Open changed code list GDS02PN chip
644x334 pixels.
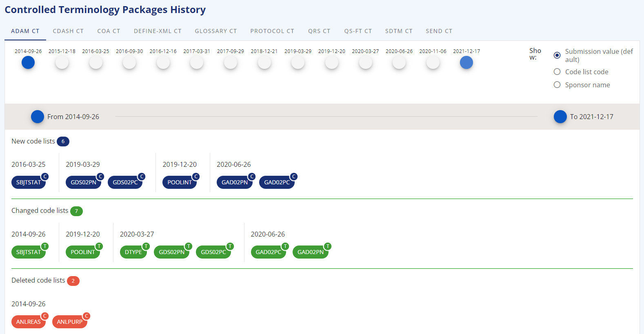[x=171, y=252]
